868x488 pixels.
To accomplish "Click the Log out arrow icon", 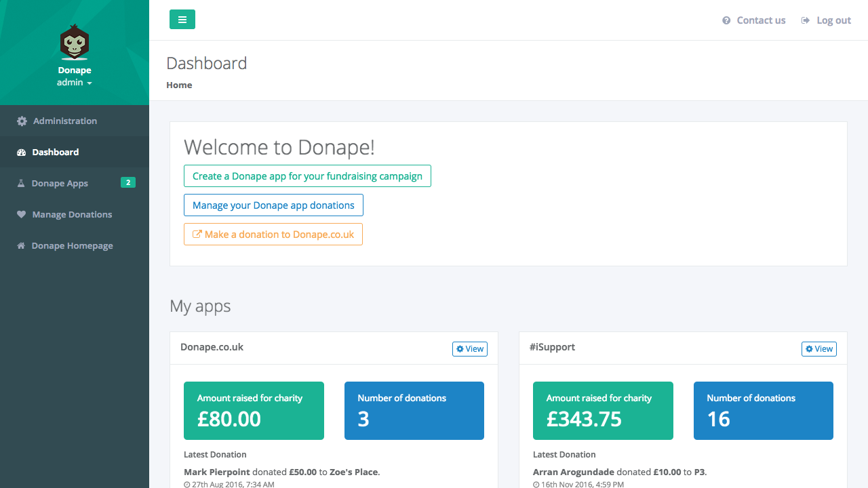I will (806, 20).
